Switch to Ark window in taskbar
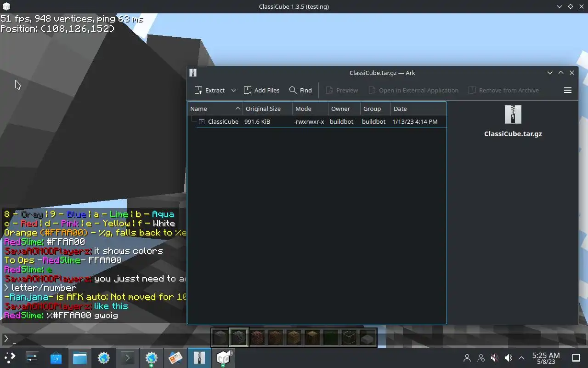The width and height of the screenshot is (588, 368). pyautogui.click(x=199, y=358)
